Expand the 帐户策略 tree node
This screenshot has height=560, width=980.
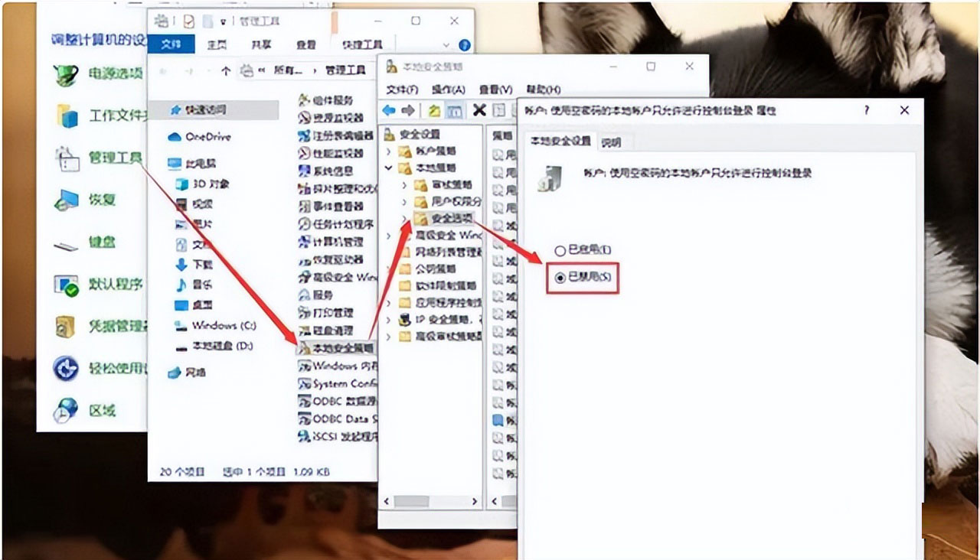[387, 151]
